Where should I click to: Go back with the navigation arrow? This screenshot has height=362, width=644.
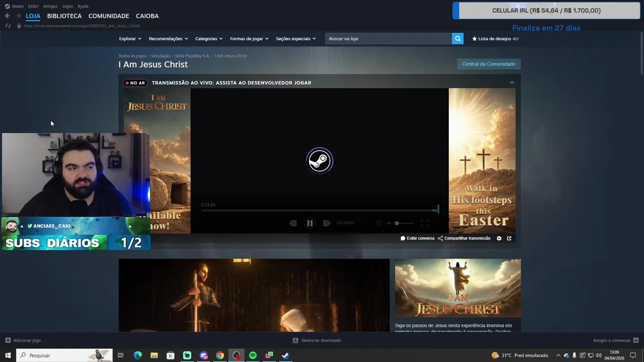pos(8,16)
